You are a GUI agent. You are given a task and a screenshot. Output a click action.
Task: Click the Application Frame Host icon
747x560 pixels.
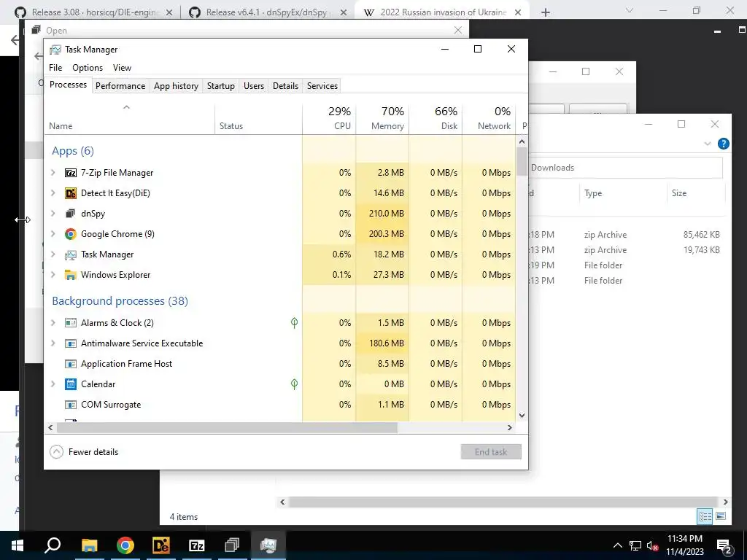71,364
